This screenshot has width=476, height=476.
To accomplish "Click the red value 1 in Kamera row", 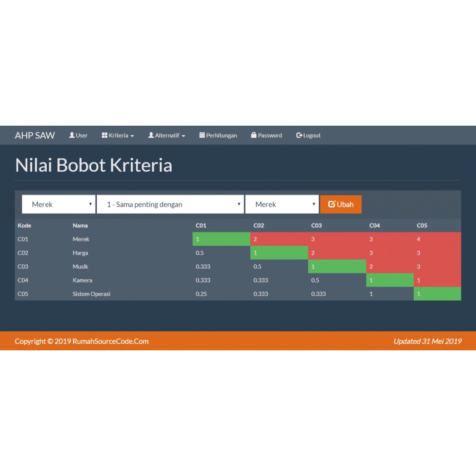I will pos(438,280).
